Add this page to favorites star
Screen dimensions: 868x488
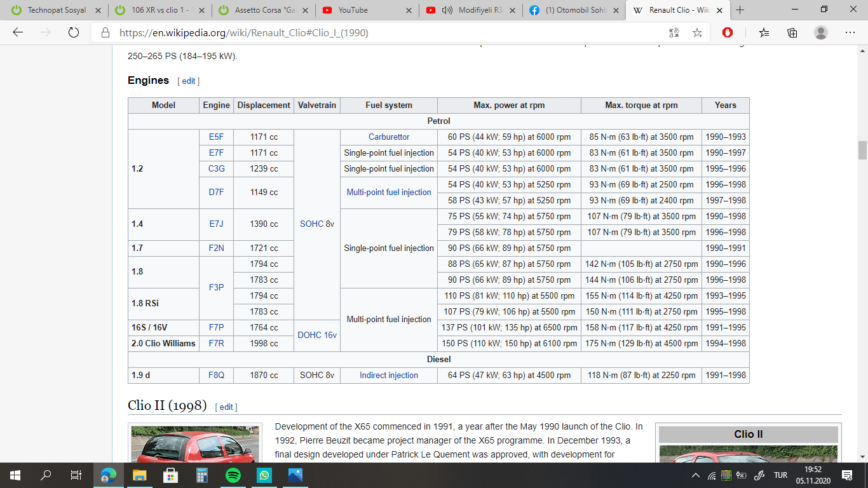point(697,33)
